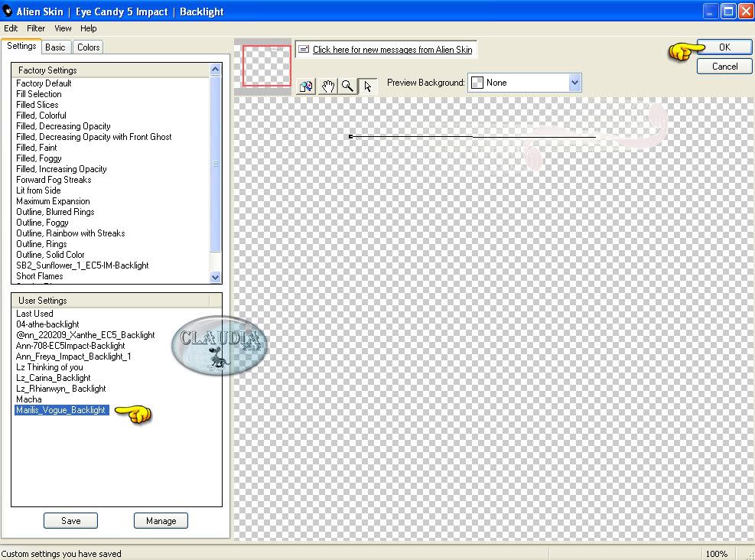Pick the Maximum Expansion preset
Image resolution: width=755 pixels, height=560 pixels.
point(53,201)
